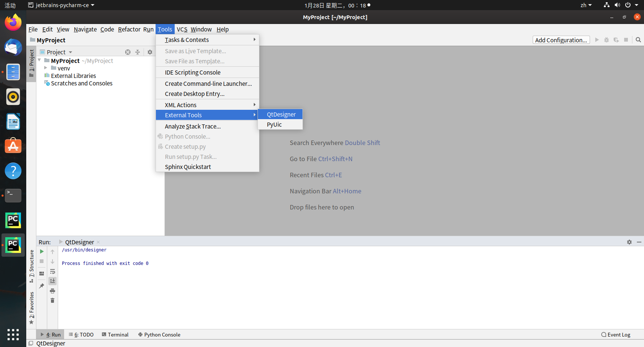Viewport: 644px width, 347px height.
Task: Open Run panel gear settings
Action: tap(629, 242)
